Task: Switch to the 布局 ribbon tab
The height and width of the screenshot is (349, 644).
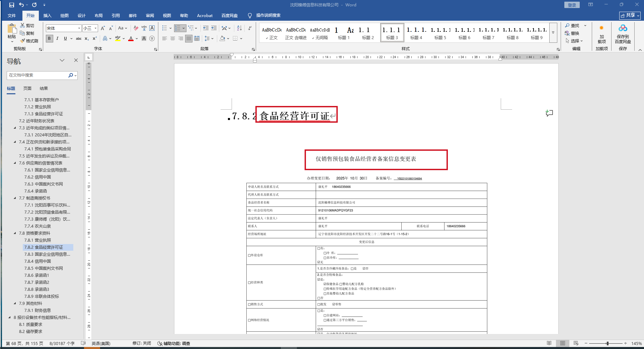Action: point(98,15)
